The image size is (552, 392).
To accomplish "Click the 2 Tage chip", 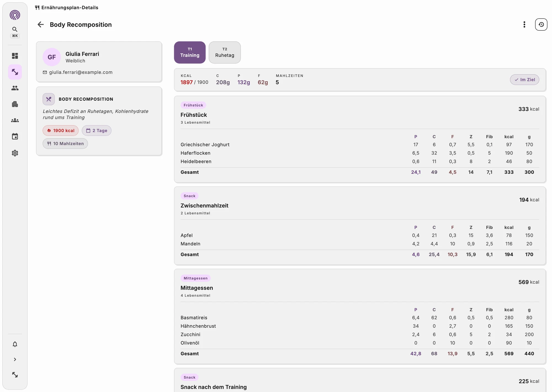I will click(x=97, y=131).
